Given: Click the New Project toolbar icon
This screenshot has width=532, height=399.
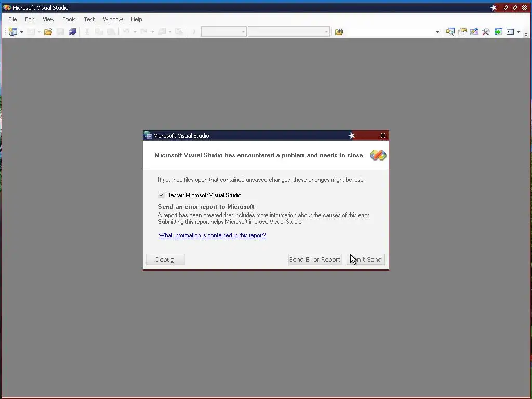Looking at the screenshot, I should (x=13, y=32).
